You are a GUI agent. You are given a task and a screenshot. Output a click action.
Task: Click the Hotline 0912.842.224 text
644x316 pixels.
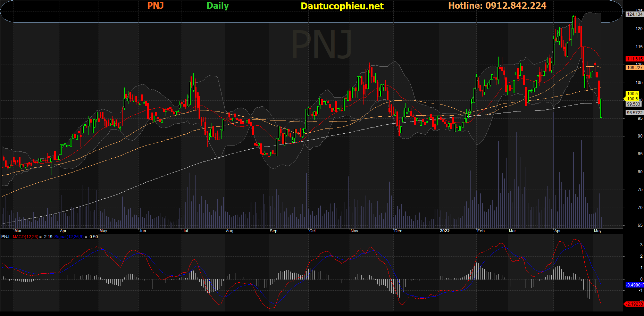[497, 6]
